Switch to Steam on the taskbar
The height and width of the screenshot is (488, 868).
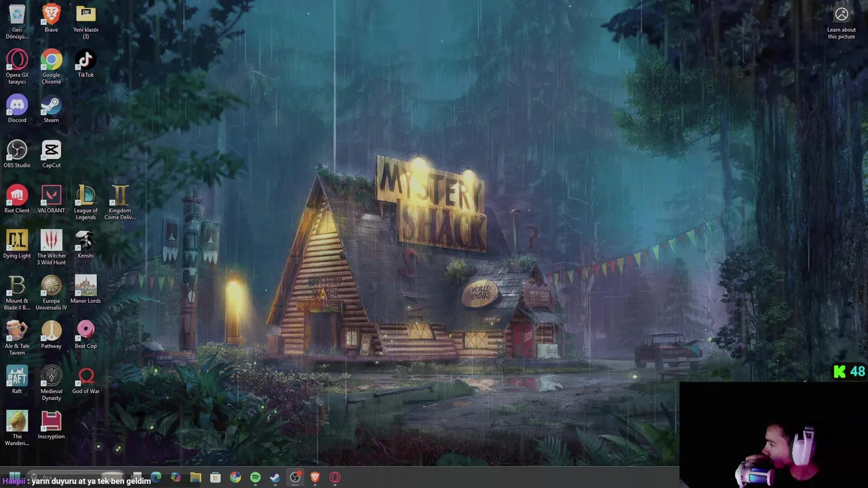(x=275, y=477)
